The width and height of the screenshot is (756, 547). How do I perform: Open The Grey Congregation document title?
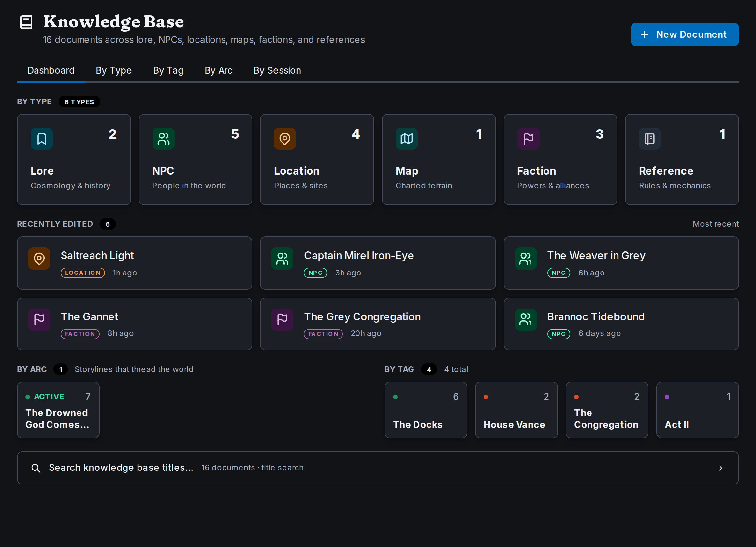coord(362,317)
